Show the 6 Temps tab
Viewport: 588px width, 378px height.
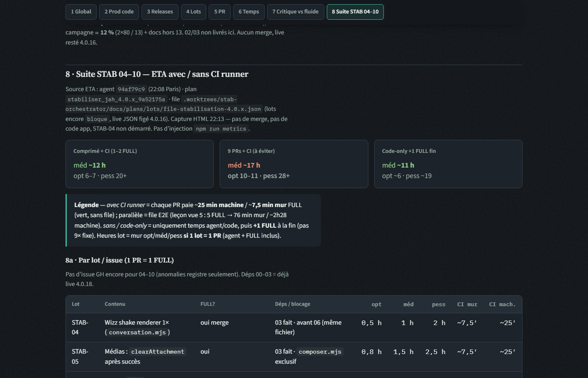click(249, 12)
